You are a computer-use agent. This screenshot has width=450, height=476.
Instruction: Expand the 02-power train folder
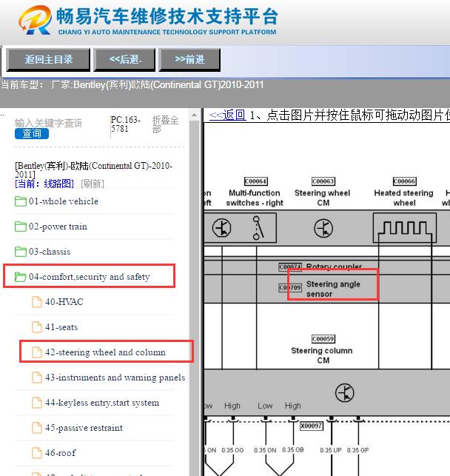click(x=58, y=227)
